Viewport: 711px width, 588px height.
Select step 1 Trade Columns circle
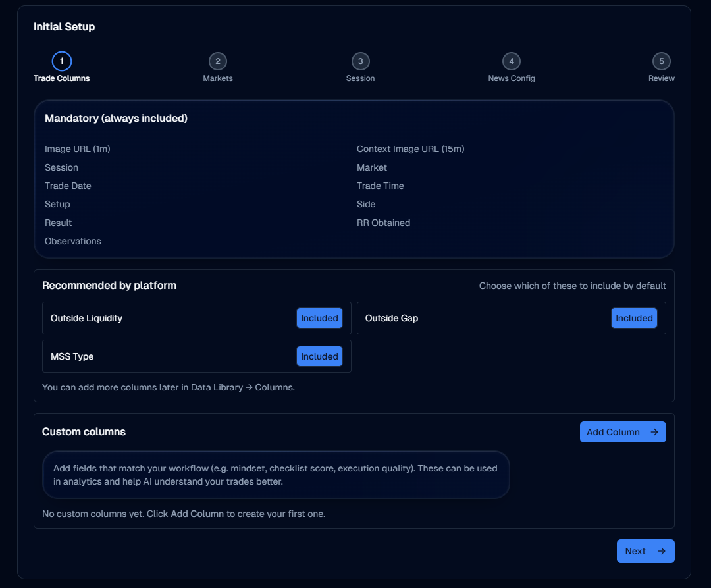point(62,61)
